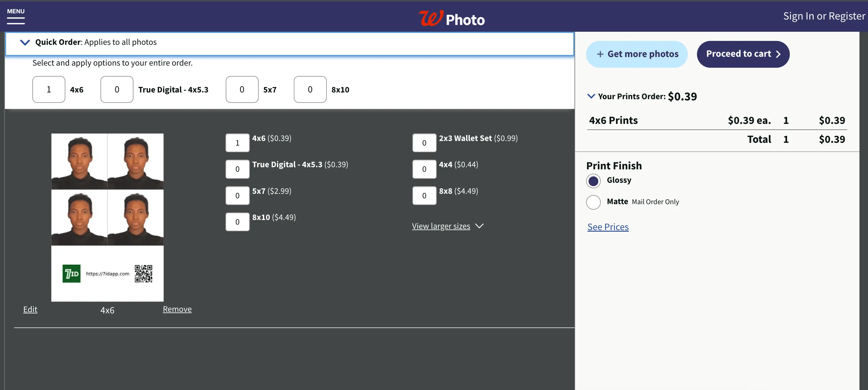Image resolution: width=868 pixels, height=390 pixels.
Task: Click the chevron down on Your Prints Order
Action: pyautogui.click(x=592, y=96)
